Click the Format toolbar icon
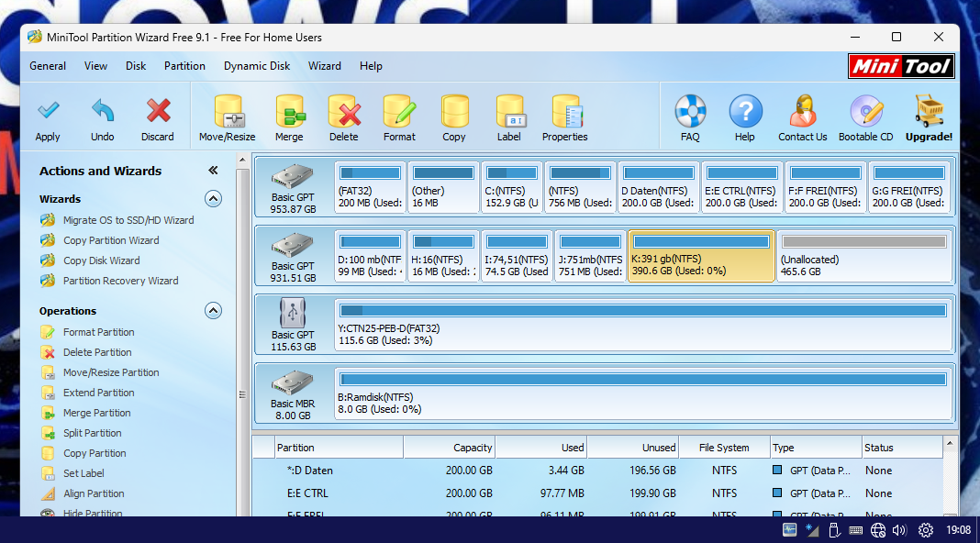980x543 pixels. tap(399, 112)
